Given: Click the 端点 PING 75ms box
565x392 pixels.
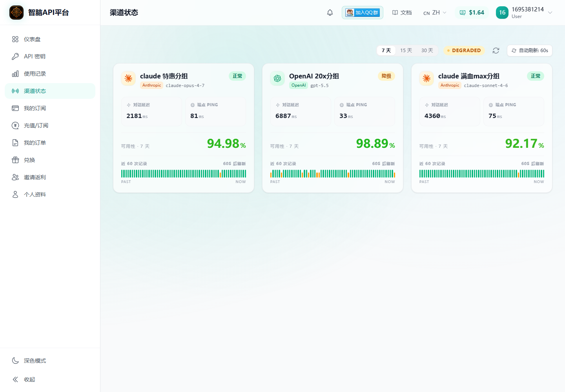Looking at the screenshot, I should 514,111.
